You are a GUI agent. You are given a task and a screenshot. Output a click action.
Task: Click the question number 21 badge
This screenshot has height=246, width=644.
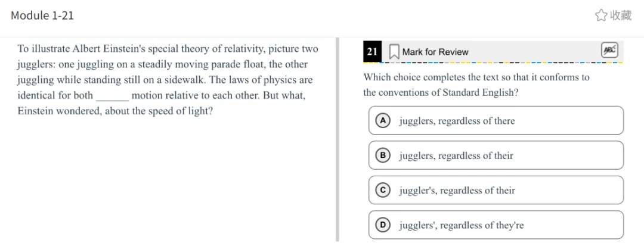[x=372, y=52]
